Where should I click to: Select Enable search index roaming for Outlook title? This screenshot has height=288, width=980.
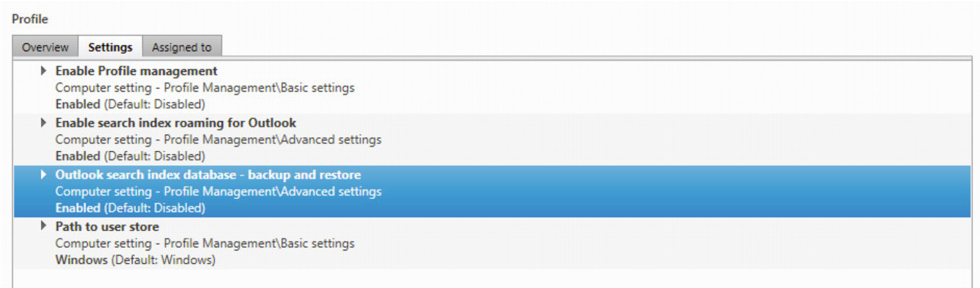[175, 123]
